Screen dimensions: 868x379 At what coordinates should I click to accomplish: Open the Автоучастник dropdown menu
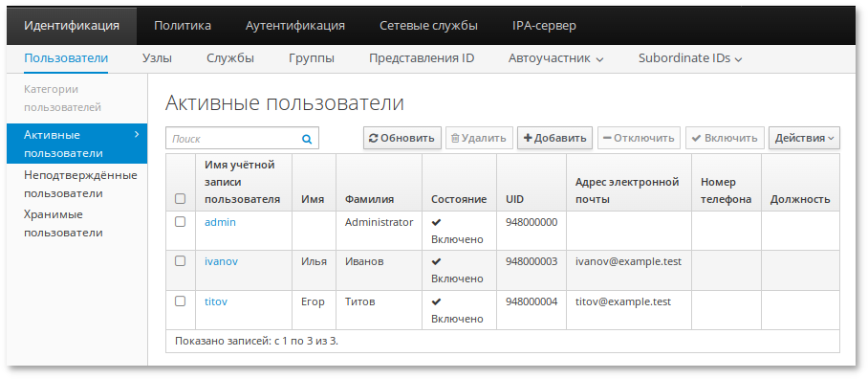555,58
